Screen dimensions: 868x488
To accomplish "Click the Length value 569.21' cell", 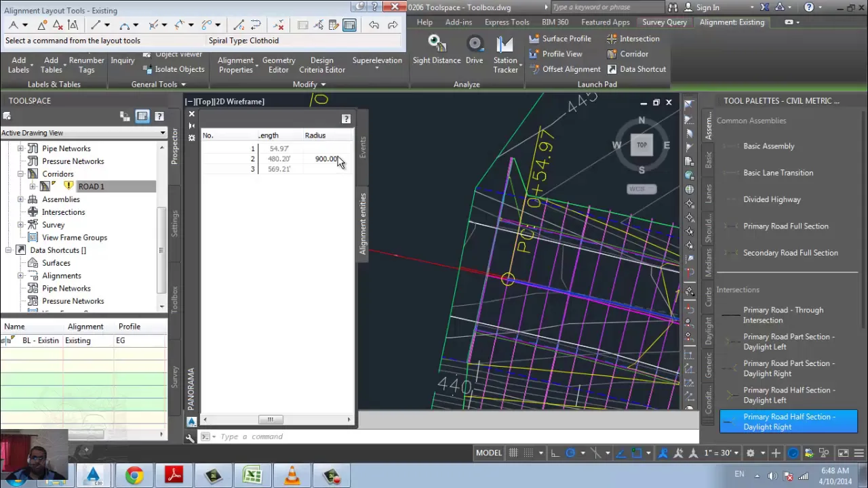I will 279,169.
